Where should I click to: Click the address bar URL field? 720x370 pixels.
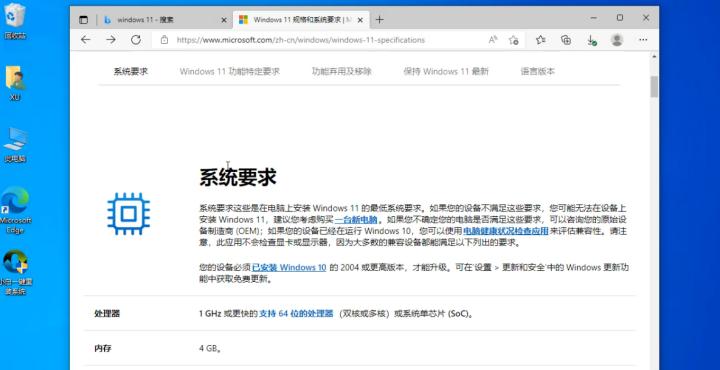[x=300, y=40]
